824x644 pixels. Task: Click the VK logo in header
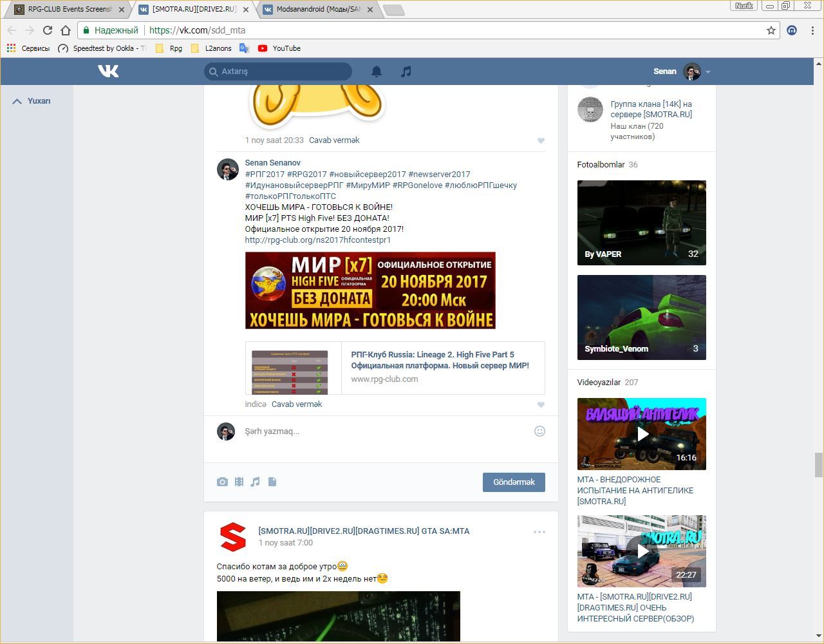[x=108, y=71]
